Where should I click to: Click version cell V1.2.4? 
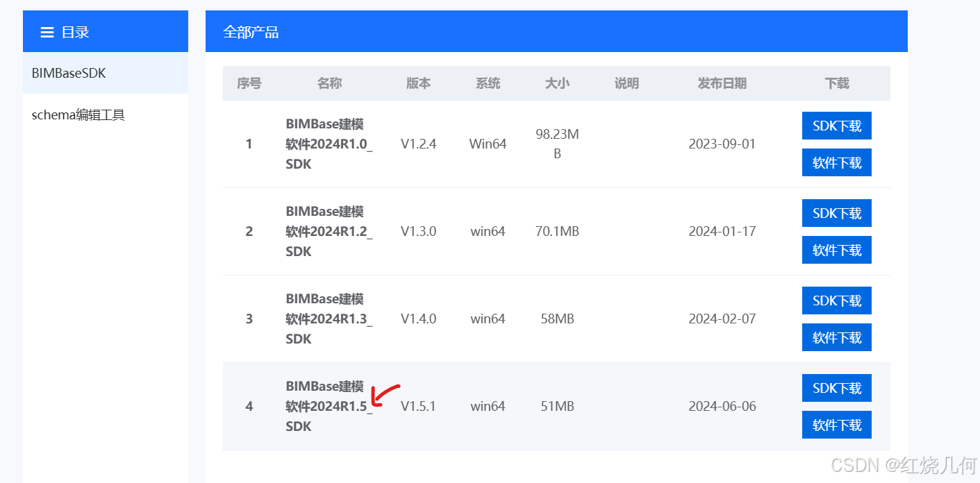click(x=418, y=144)
